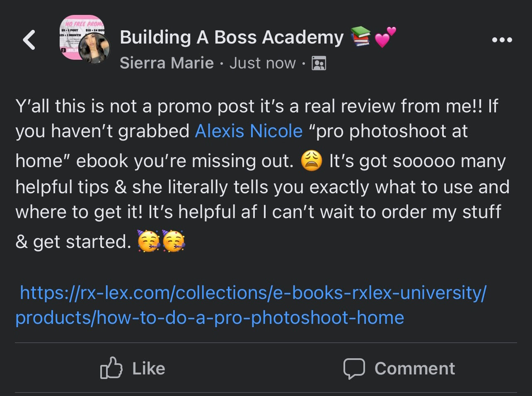Tap the post's review text body
The width and height of the screenshot is (532, 396).
(261, 187)
